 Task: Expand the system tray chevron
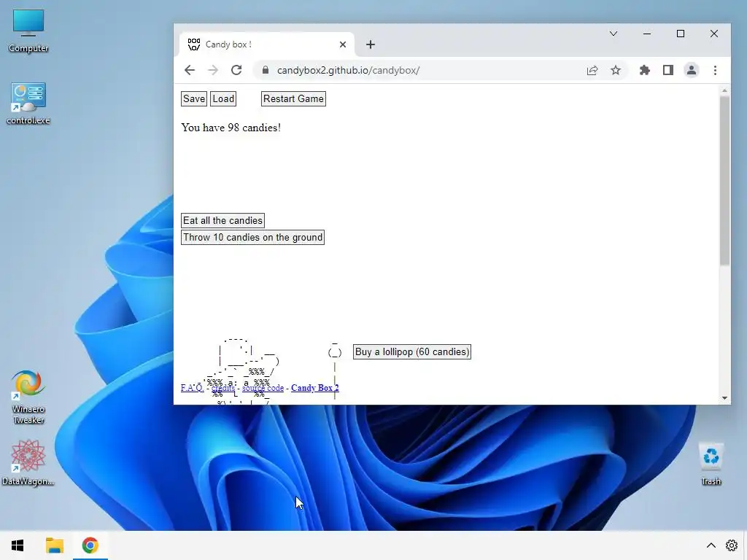click(x=711, y=545)
